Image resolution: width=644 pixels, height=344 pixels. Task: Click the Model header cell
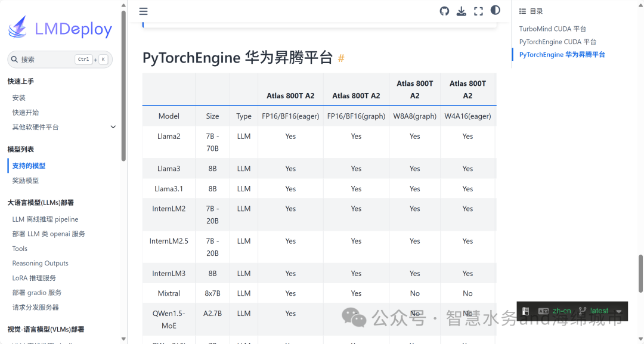pos(169,116)
